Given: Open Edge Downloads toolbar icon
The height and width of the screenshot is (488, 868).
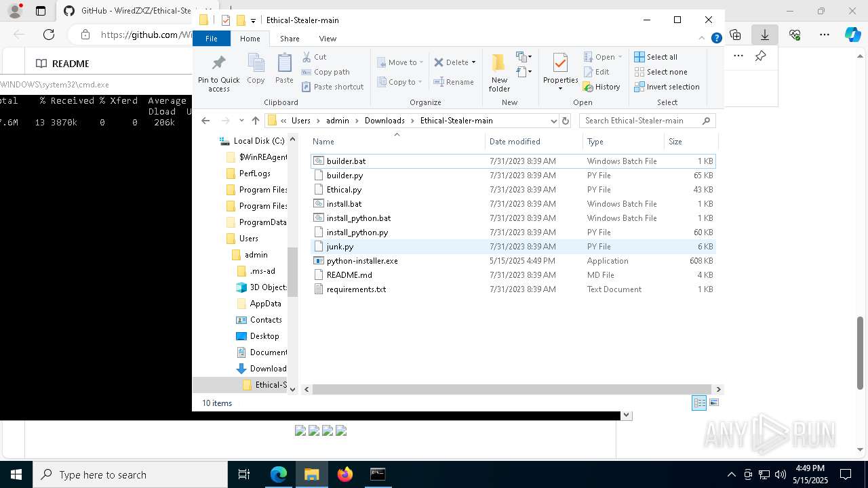Looking at the screenshot, I should pos(764,35).
